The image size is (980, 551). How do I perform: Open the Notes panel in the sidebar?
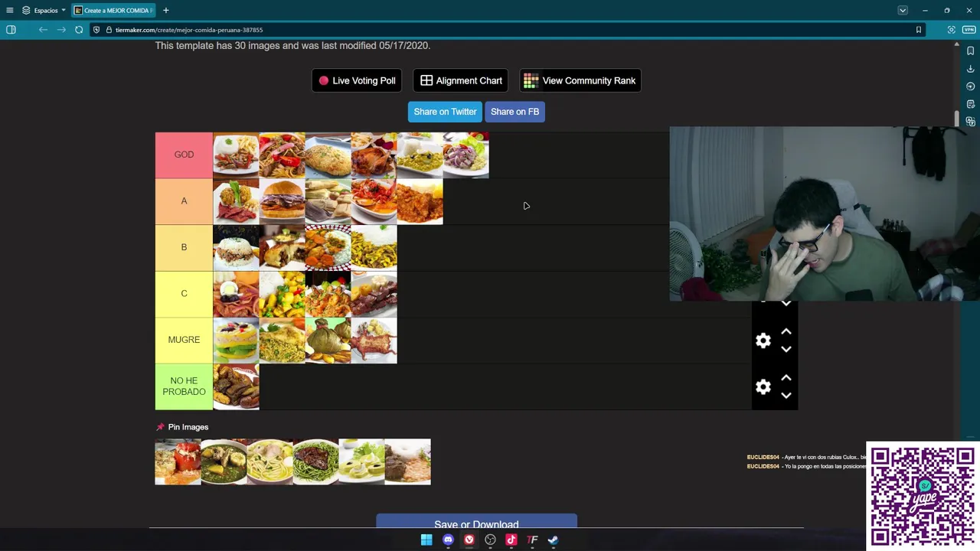971,104
